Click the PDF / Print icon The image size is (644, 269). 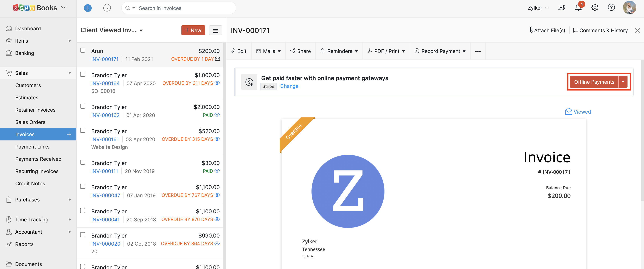[x=370, y=50]
